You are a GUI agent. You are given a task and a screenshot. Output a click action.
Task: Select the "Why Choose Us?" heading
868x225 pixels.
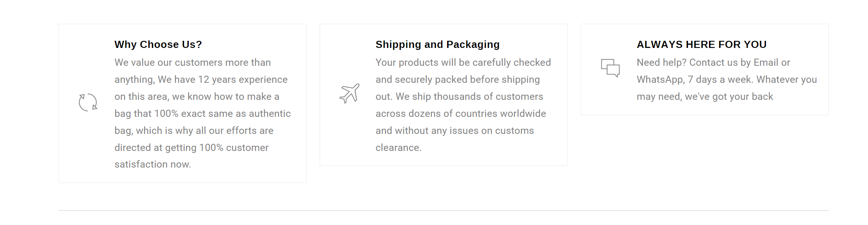tap(158, 44)
